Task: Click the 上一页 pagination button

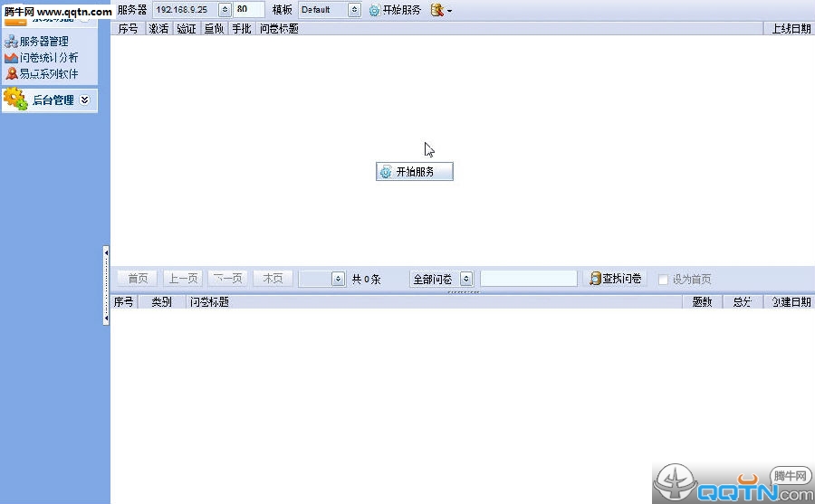Action: pyautogui.click(x=183, y=279)
